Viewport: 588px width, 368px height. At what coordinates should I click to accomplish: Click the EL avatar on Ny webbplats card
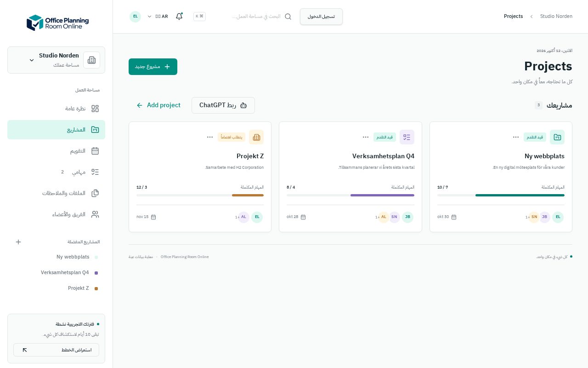click(558, 217)
